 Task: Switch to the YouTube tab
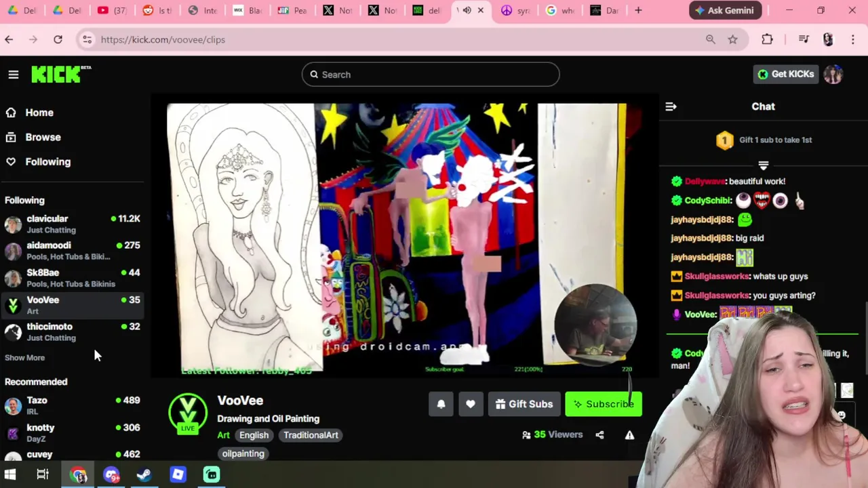click(x=112, y=10)
